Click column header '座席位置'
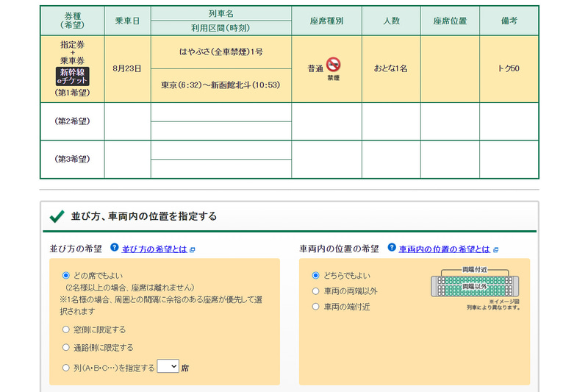588x392 pixels. point(450,21)
